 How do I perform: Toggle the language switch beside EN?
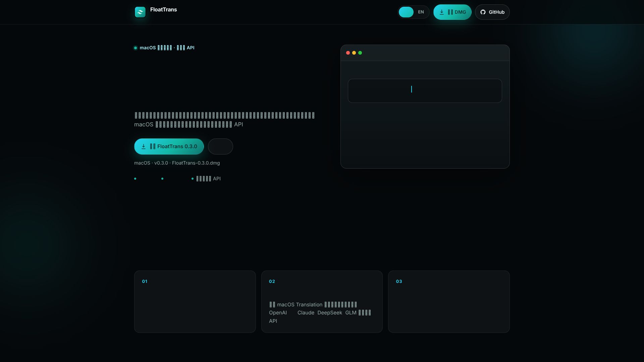point(406,12)
